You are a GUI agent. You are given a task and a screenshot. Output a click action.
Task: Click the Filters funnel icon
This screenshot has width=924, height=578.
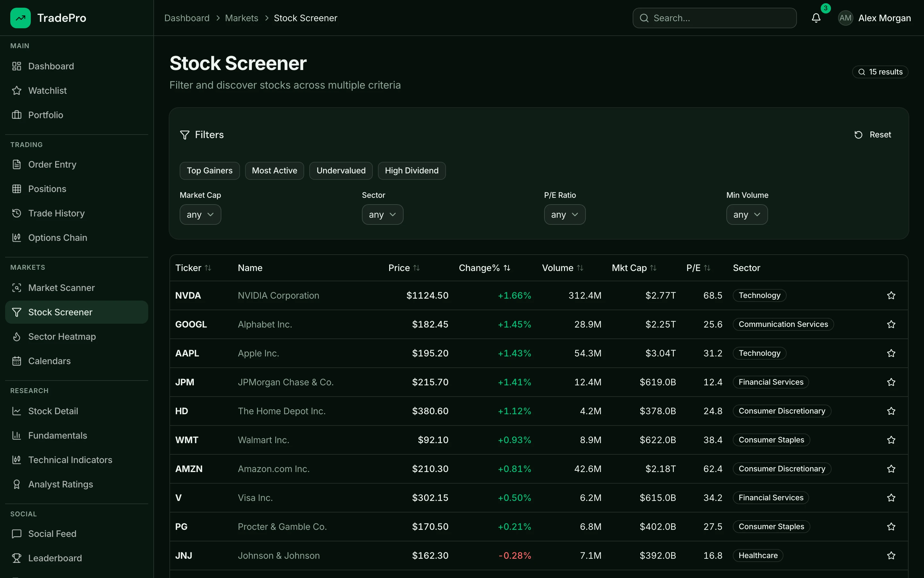point(184,135)
